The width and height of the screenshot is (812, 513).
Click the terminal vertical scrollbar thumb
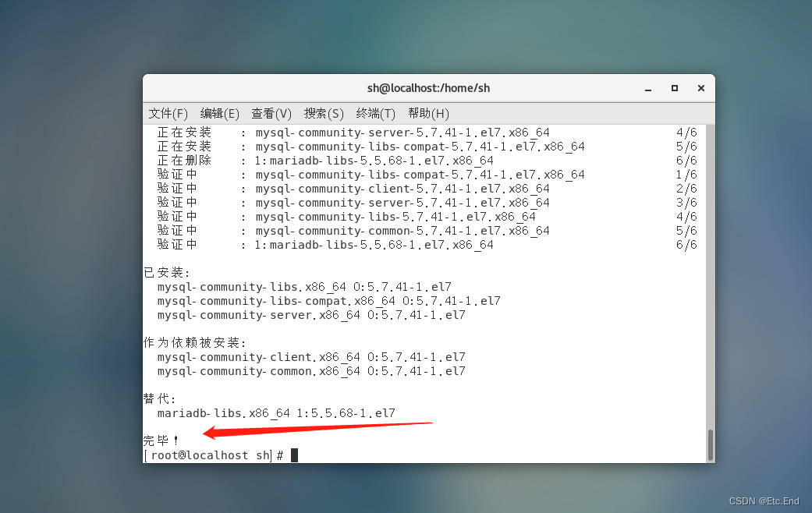pyautogui.click(x=711, y=444)
